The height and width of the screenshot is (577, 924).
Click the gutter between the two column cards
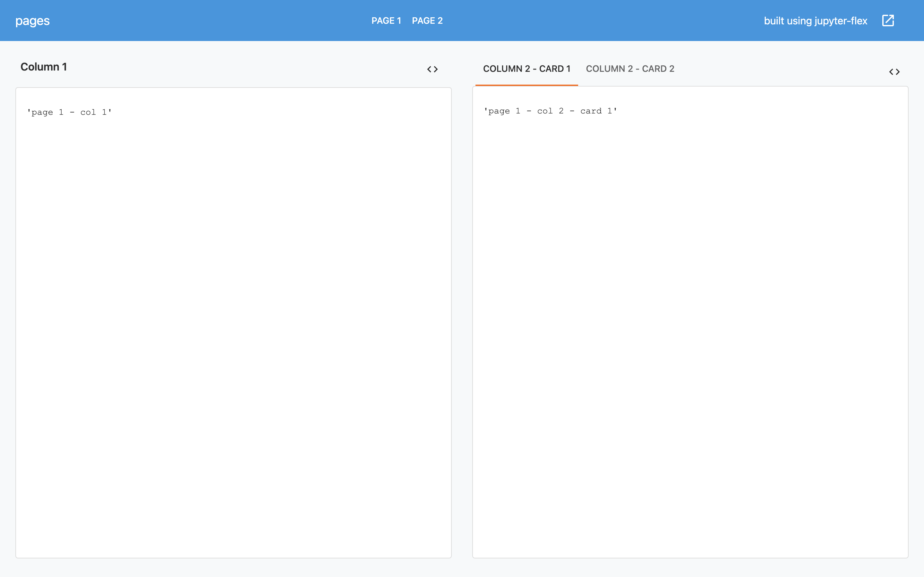point(462,322)
